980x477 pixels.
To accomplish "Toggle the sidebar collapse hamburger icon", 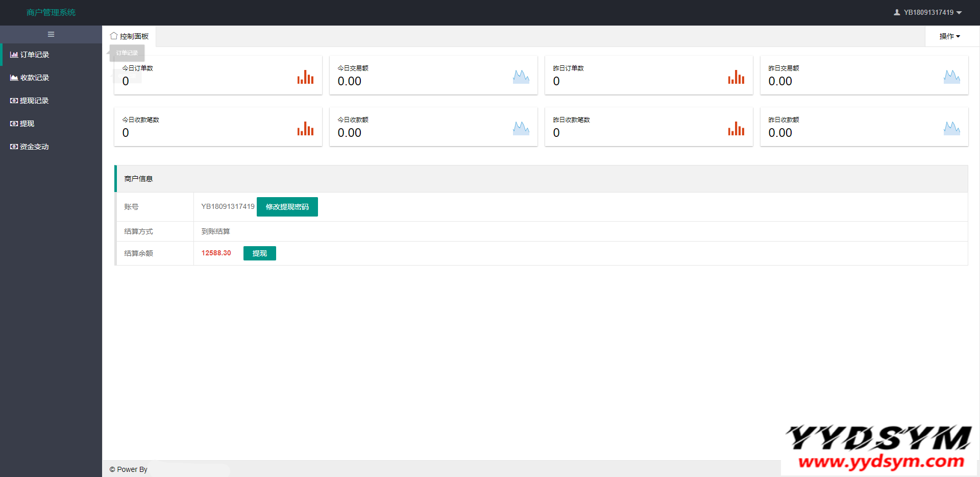I will (51, 34).
